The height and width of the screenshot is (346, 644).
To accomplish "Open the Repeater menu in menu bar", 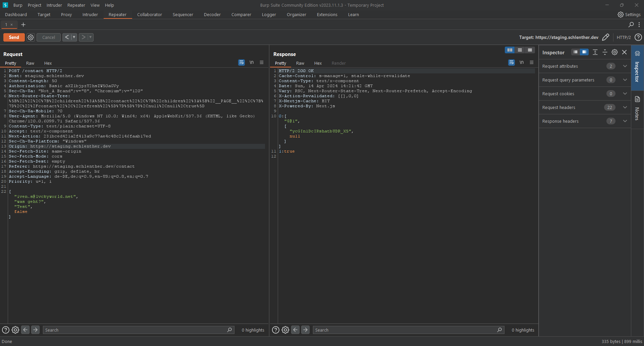I will point(76,5).
